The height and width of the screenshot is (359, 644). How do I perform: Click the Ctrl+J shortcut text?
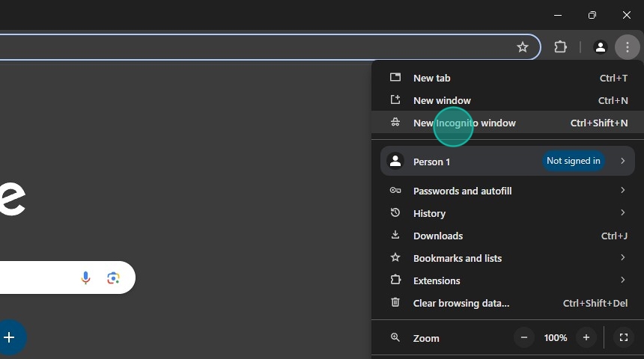tap(615, 236)
